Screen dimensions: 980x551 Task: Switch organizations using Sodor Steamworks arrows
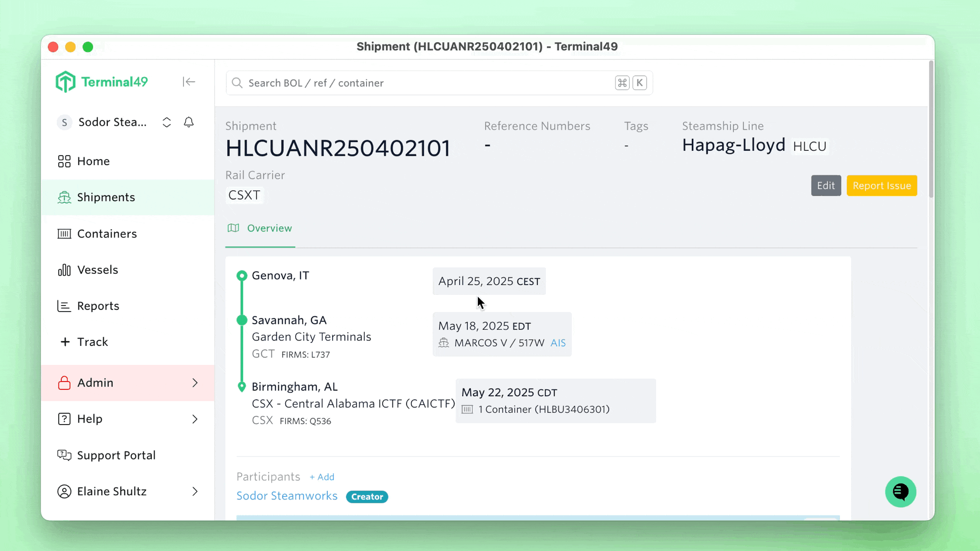167,122
